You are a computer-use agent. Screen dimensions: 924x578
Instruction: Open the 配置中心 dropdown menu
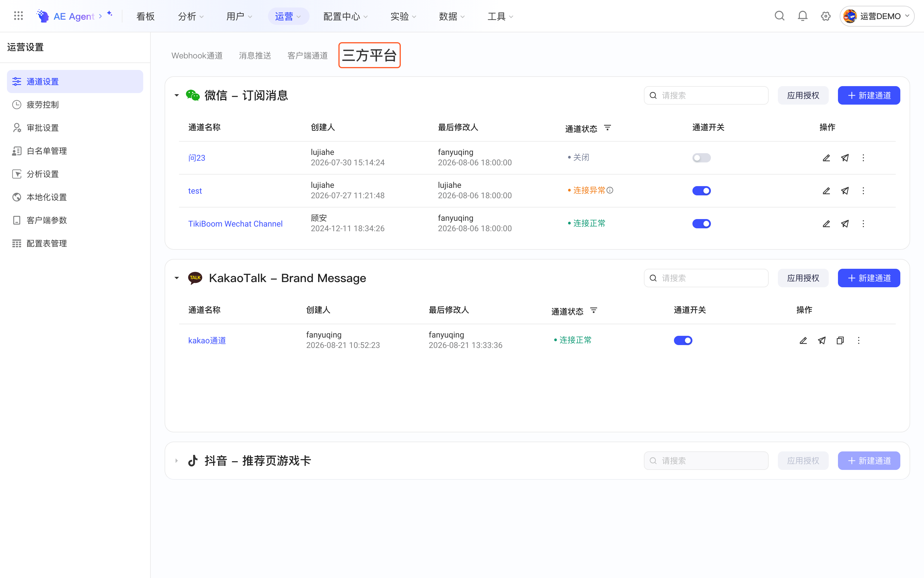click(x=346, y=16)
